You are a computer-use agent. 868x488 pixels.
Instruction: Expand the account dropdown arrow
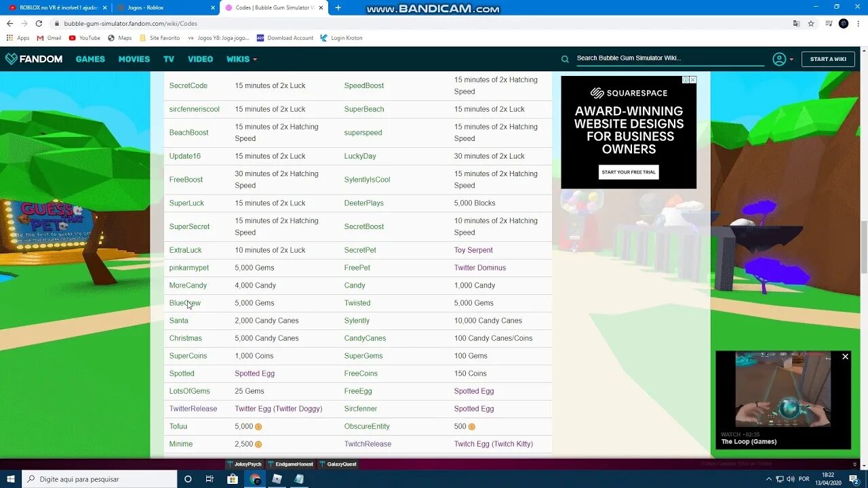click(x=791, y=60)
